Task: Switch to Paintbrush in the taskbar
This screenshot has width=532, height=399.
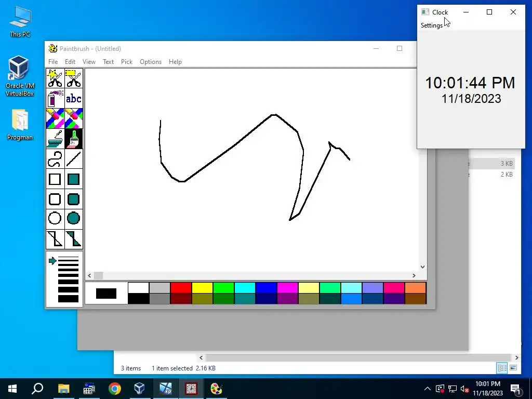Action: 217,389
